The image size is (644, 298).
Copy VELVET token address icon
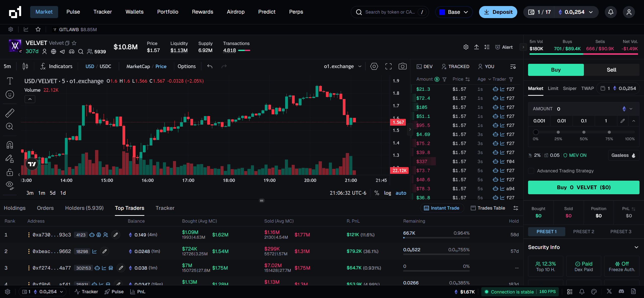coord(67,43)
